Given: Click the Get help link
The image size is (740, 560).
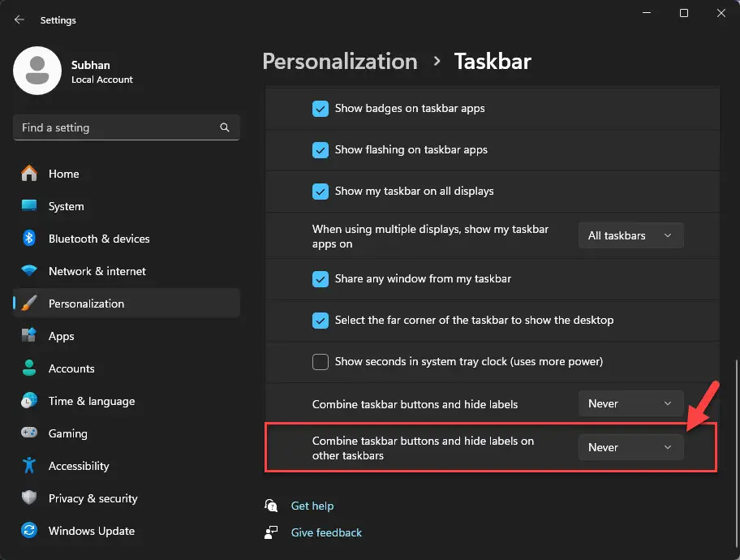Looking at the screenshot, I should pos(312,506).
